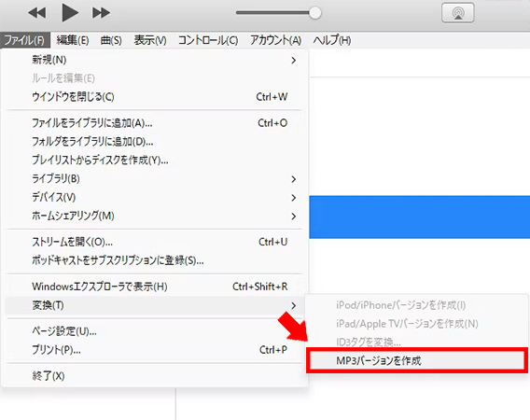
Task: Expand the ホームシェアリング(M) submenu
Action: (155, 216)
